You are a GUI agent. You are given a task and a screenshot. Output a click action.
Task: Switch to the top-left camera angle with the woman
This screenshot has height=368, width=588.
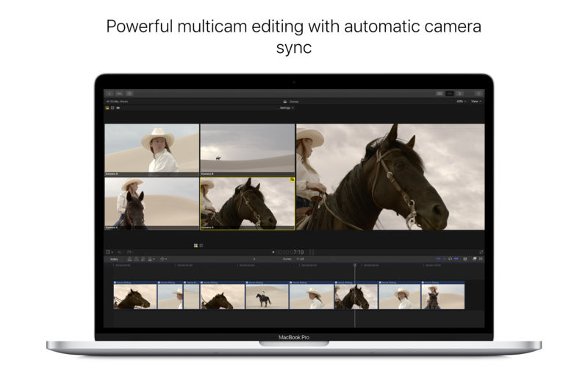point(152,149)
